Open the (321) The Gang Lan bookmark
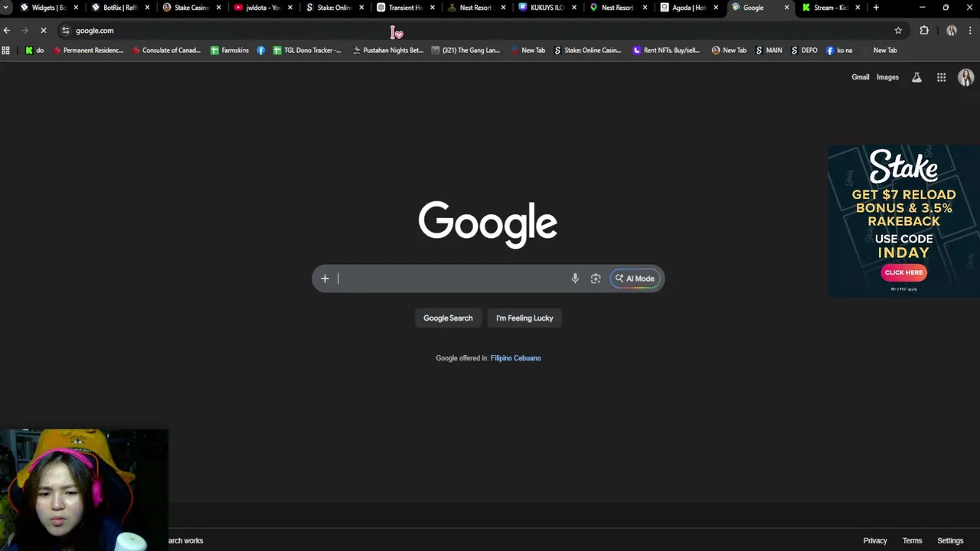The image size is (980, 551). click(465, 51)
